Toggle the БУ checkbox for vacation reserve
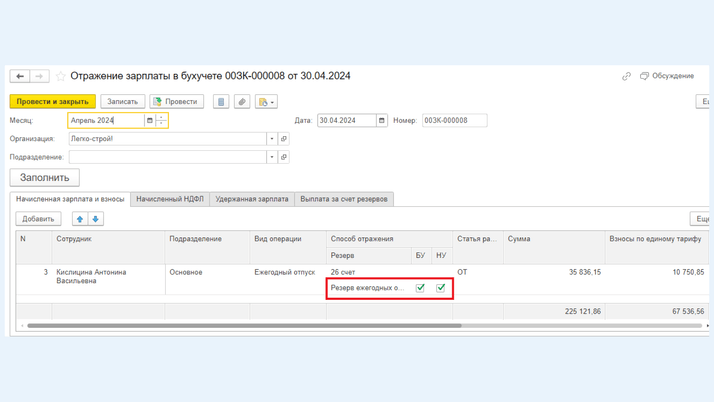 tap(420, 288)
